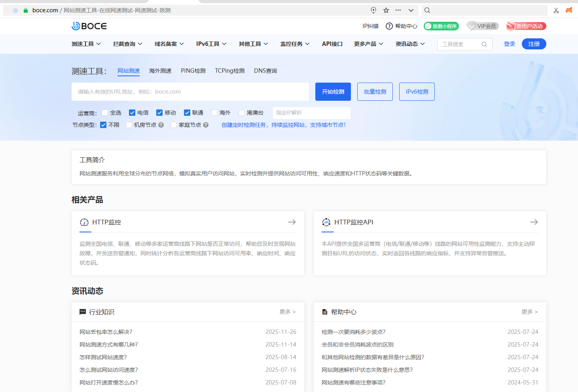Open the 更多产品 dropdown

click(368, 44)
